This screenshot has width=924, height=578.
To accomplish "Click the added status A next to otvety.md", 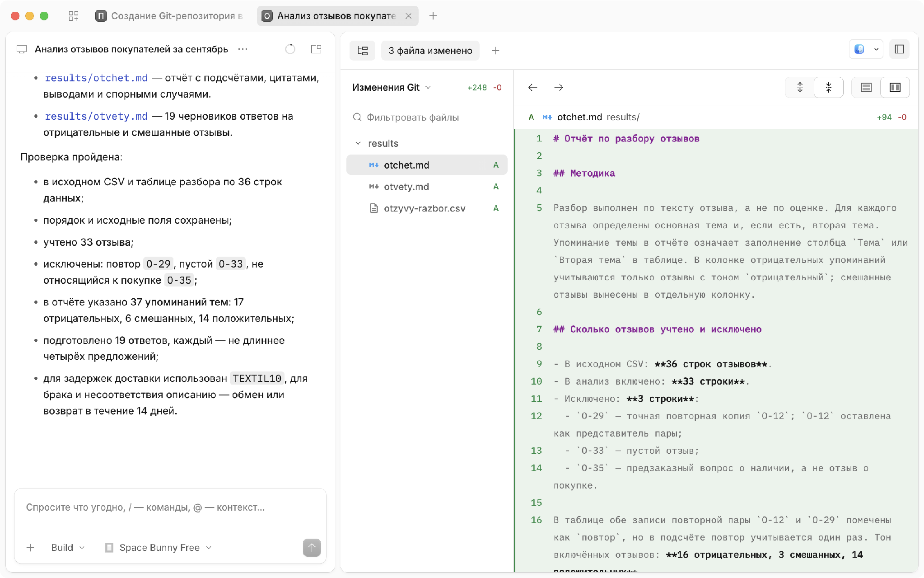I will point(496,187).
